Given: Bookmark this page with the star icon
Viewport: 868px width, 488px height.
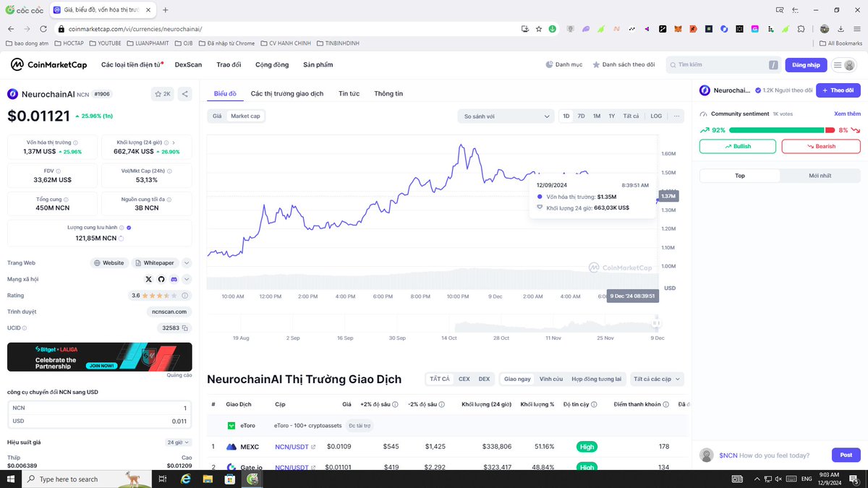Looking at the screenshot, I should [539, 29].
